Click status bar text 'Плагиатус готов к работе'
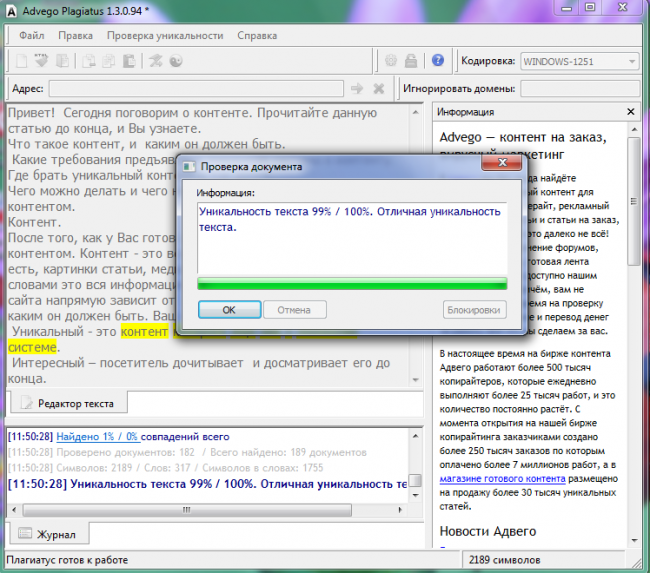The image size is (650, 573). click(67, 560)
